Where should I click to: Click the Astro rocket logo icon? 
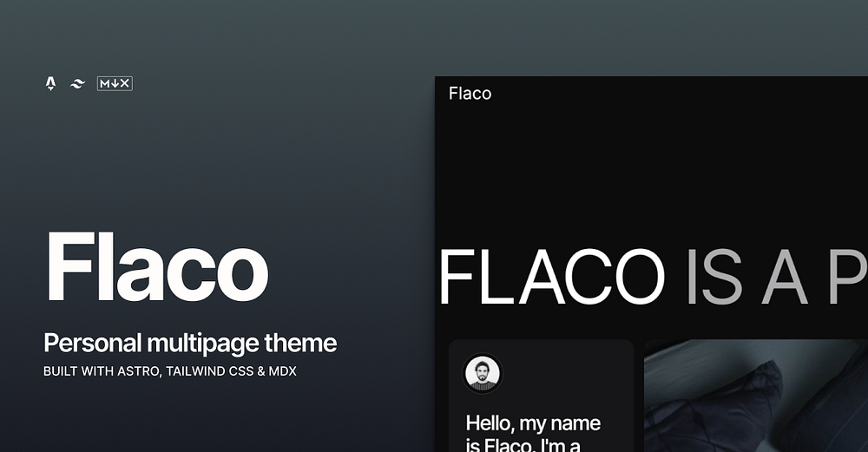click(x=50, y=83)
